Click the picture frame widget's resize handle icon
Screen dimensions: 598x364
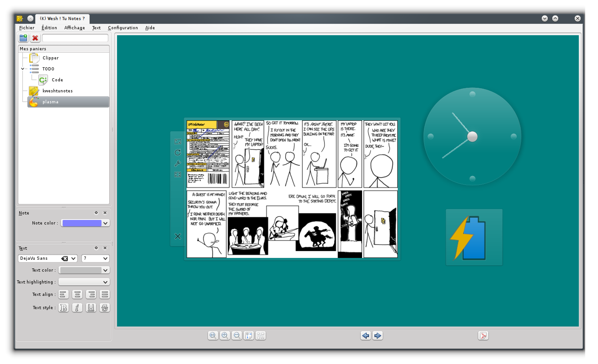pos(178,141)
